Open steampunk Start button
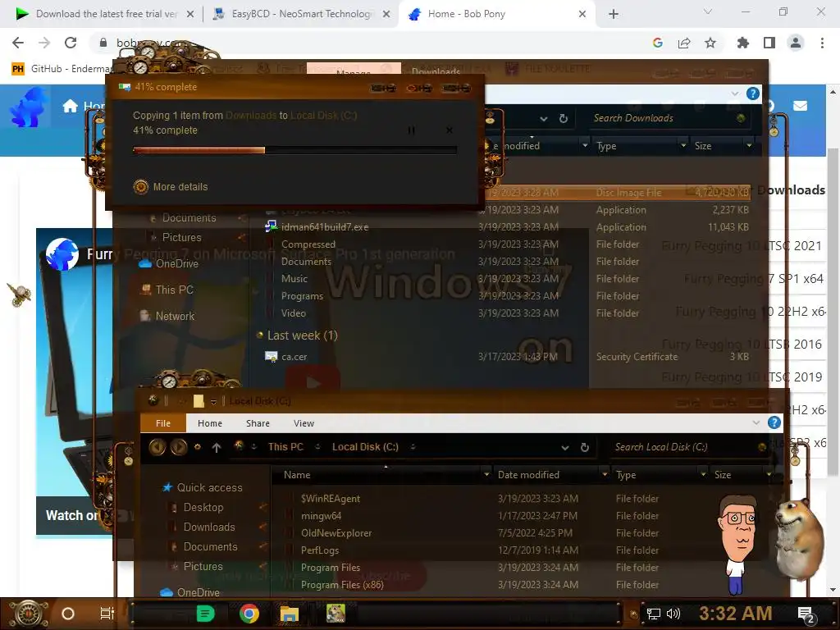Screen dimensions: 840x630 click(28, 614)
